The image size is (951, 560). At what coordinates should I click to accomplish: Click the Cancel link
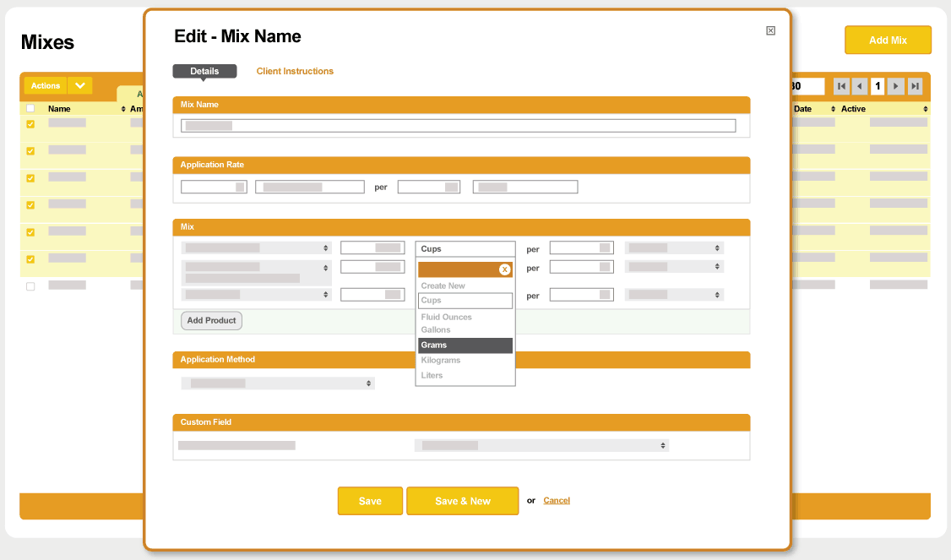click(557, 501)
